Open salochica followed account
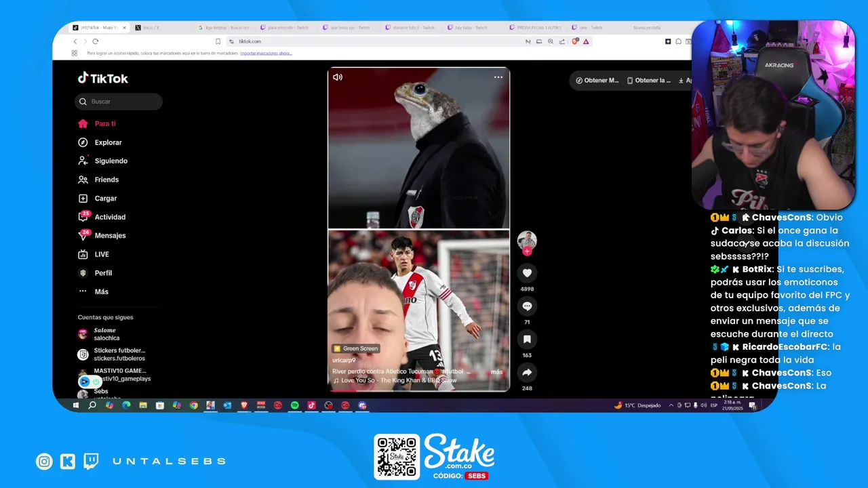Image resolution: width=868 pixels, height=488 pixels. click(x=106, y=334)
